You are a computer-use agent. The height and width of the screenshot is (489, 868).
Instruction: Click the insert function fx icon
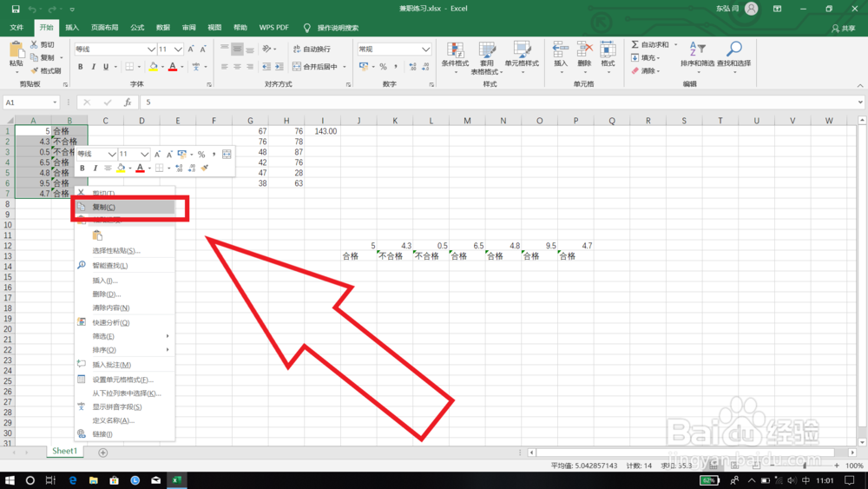point(128,102)
